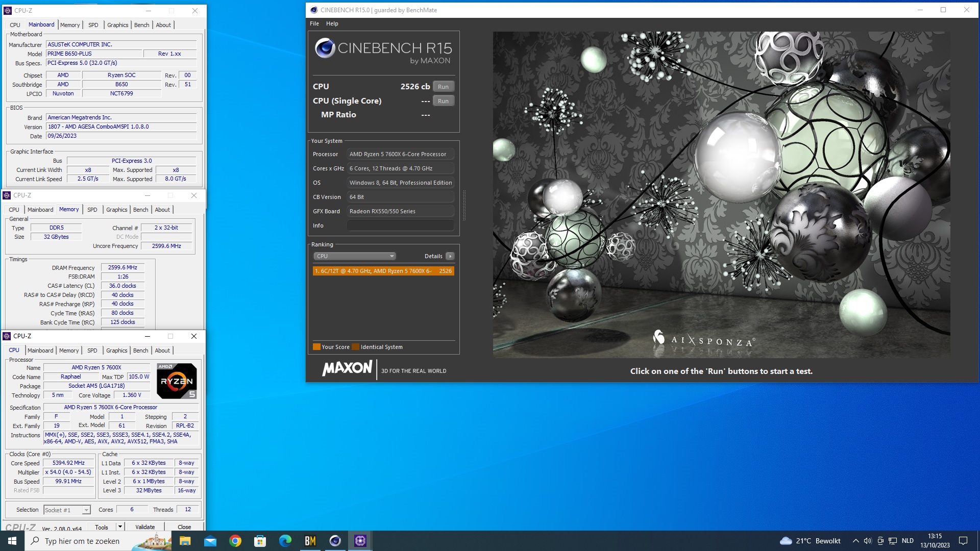
Task: Click CPU-Z title icon in Memory window
Action: [7, 195]
